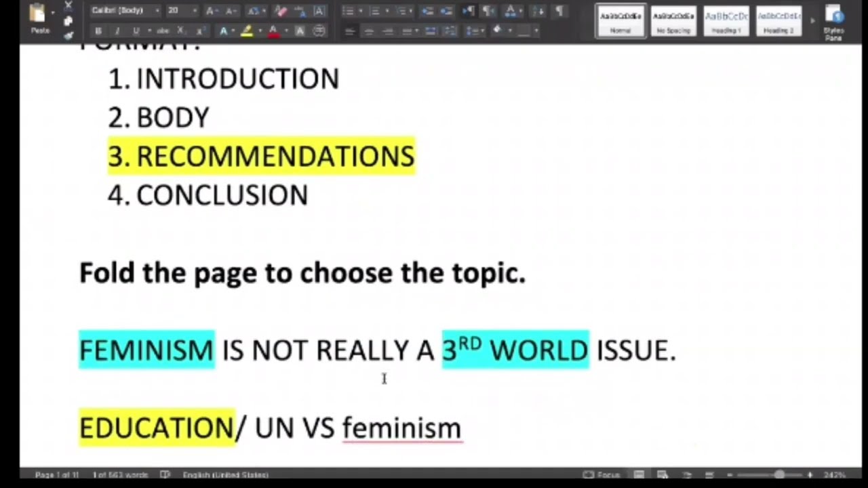Screen dimensions: 868x488
Task: Click the Enclose Characters icon
Action: pyautogui.click(x=319, y=31)
